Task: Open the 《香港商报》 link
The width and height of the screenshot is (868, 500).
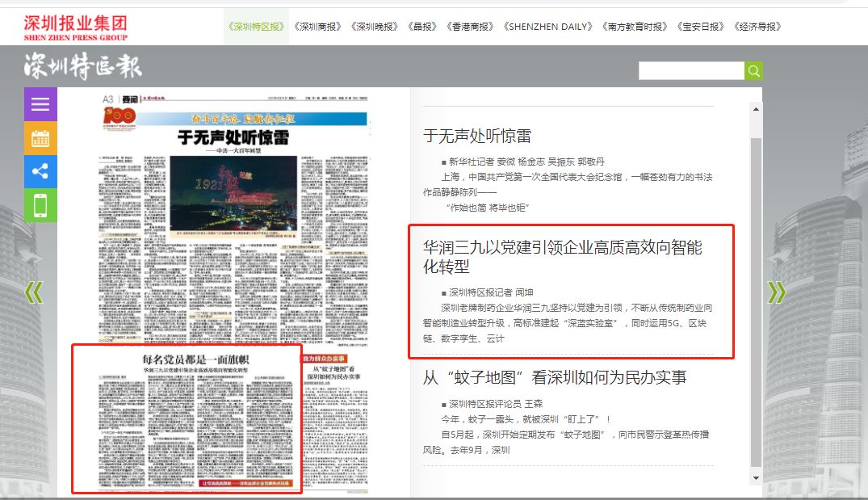Action: [x=470, y=27]
